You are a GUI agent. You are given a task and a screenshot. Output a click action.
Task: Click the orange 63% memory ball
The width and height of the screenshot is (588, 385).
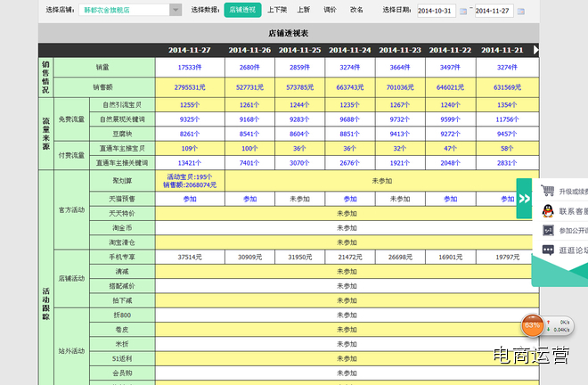pos(532,325)
